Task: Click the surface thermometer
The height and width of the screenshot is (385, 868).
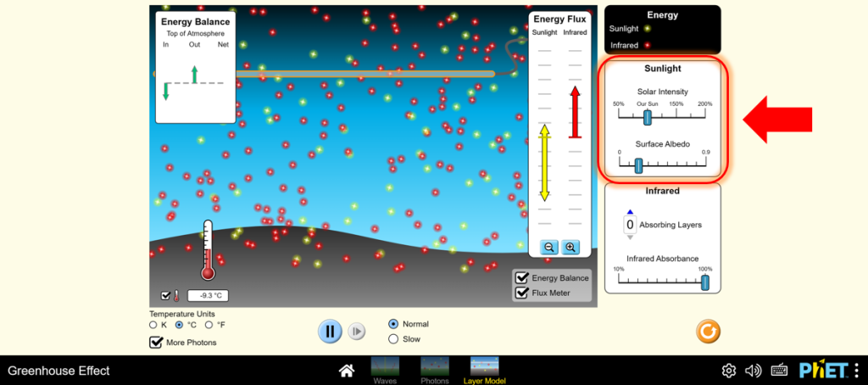Action: [x=209, y=250]
